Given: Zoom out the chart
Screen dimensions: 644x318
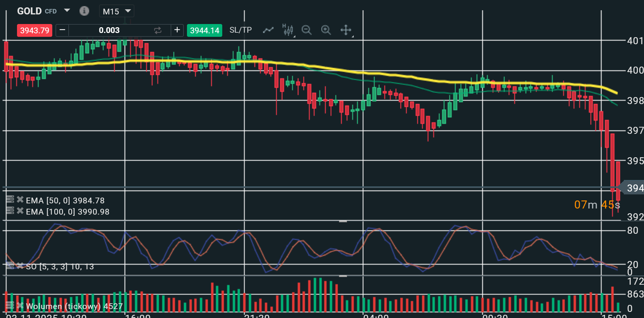Looking at the screenshot, I should (307, 30).
